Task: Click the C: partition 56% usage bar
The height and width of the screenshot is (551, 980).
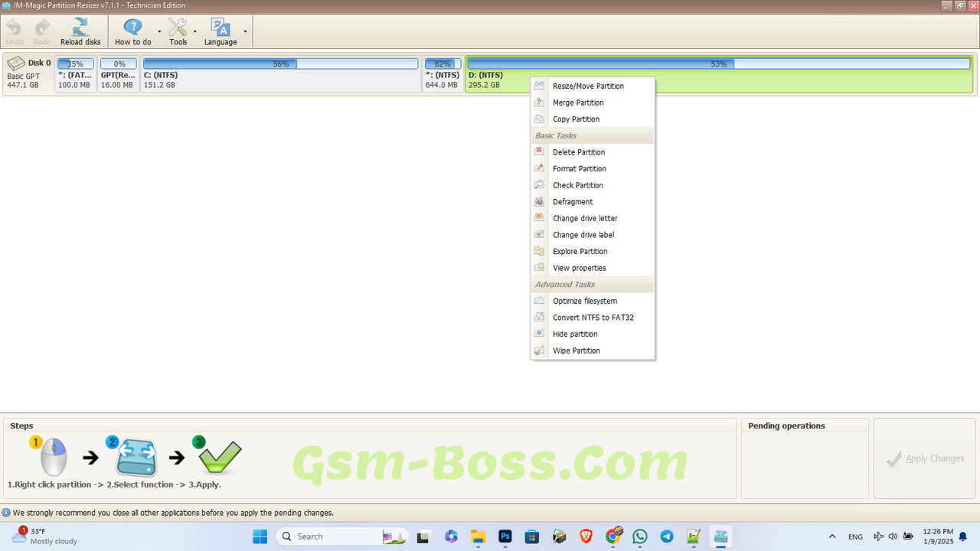Action: [280, 64]
